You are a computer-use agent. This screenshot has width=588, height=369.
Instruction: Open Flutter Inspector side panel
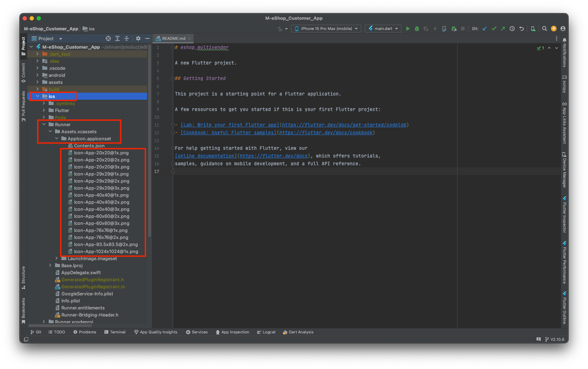click(x=564, y=214)
